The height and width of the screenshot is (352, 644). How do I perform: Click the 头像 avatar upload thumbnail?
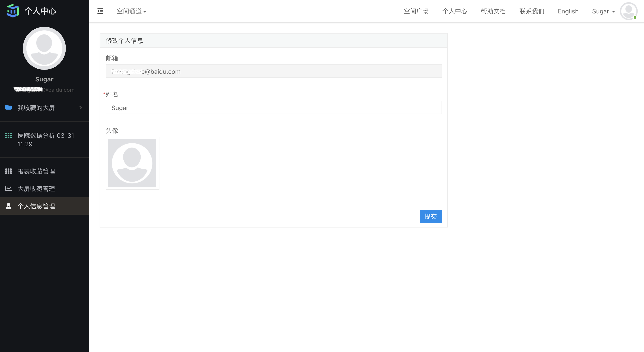click(132, 163)
